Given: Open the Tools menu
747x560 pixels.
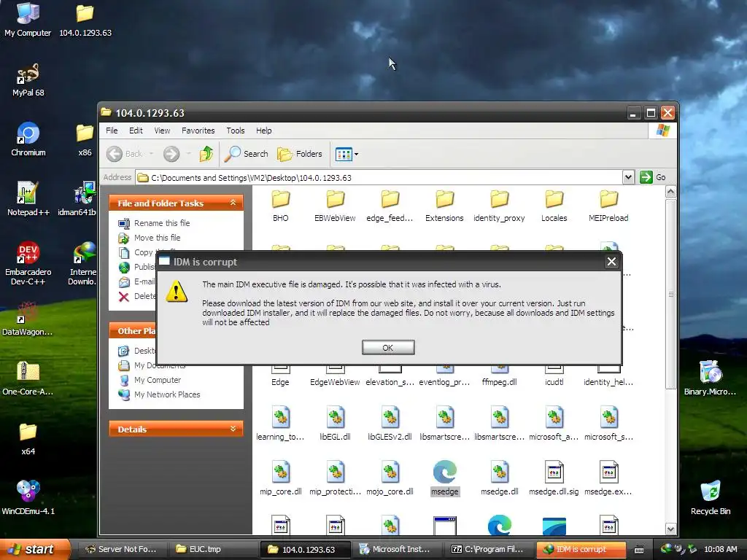Looking at the screenshot, I should pos(236,131).
